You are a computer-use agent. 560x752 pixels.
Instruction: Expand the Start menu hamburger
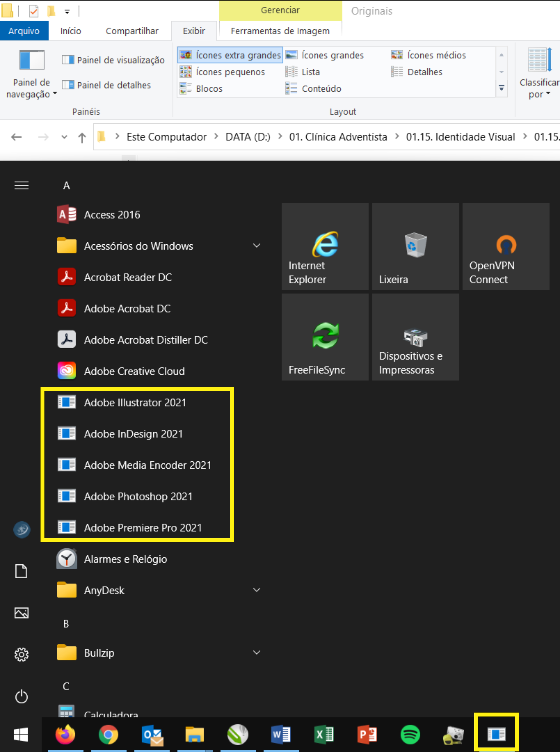pyautogui.click(x=21, y=185)
